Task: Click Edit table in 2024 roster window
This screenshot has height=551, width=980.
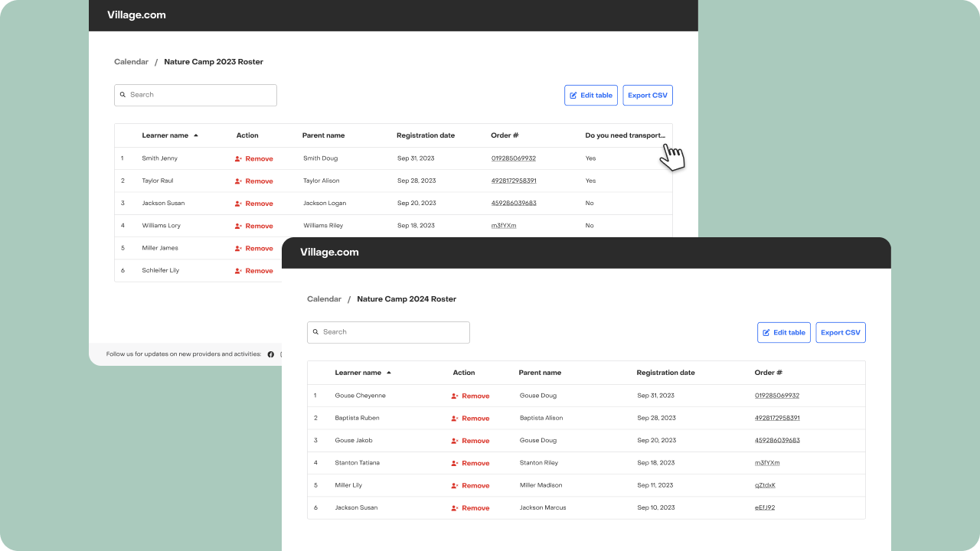Action: tap(784, 333)
